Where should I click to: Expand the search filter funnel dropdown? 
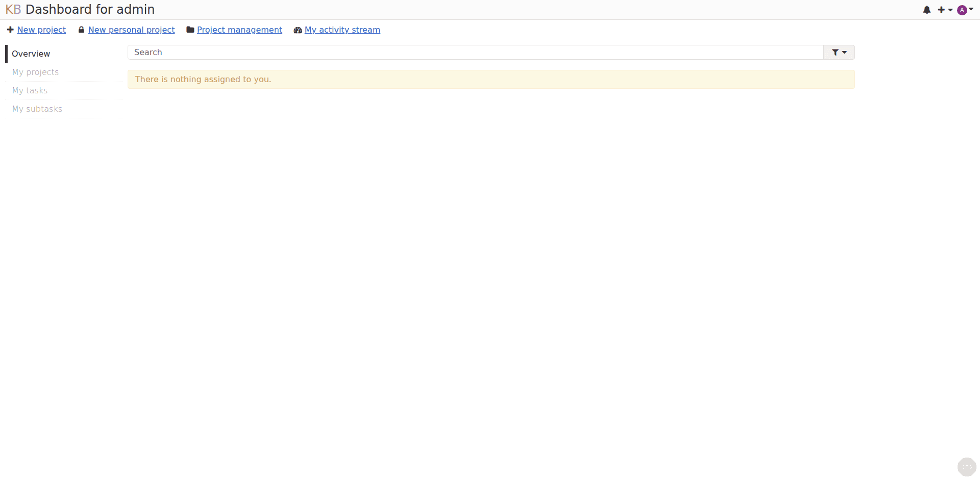point(839,52)
